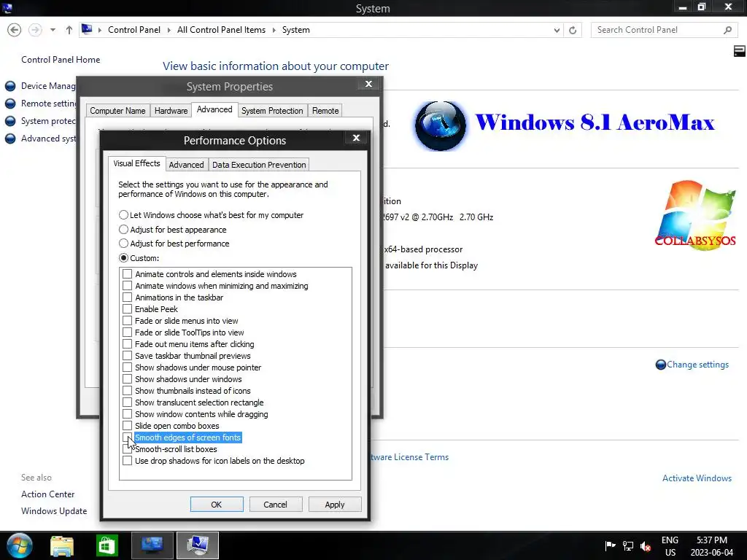The height and width of the screenshot is (560, 747).
Task: Open the Windows Store taskbar icon
Action: point(107,545)
